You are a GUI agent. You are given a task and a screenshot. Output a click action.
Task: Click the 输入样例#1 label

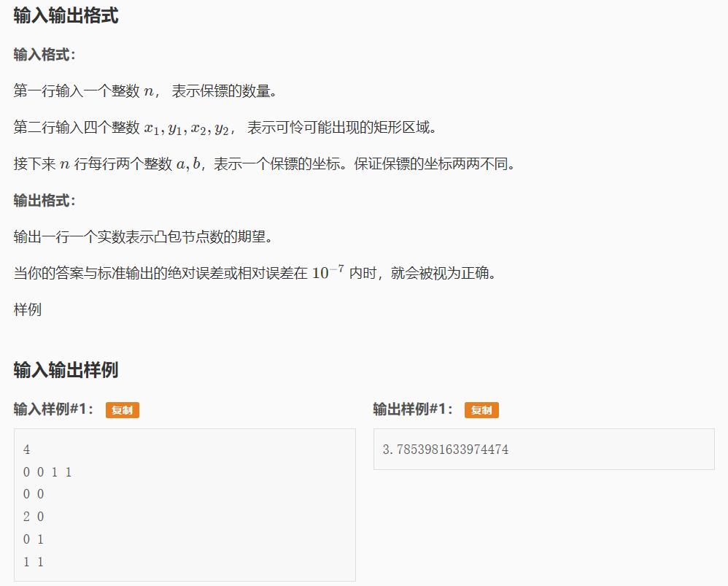click(54, 409)
